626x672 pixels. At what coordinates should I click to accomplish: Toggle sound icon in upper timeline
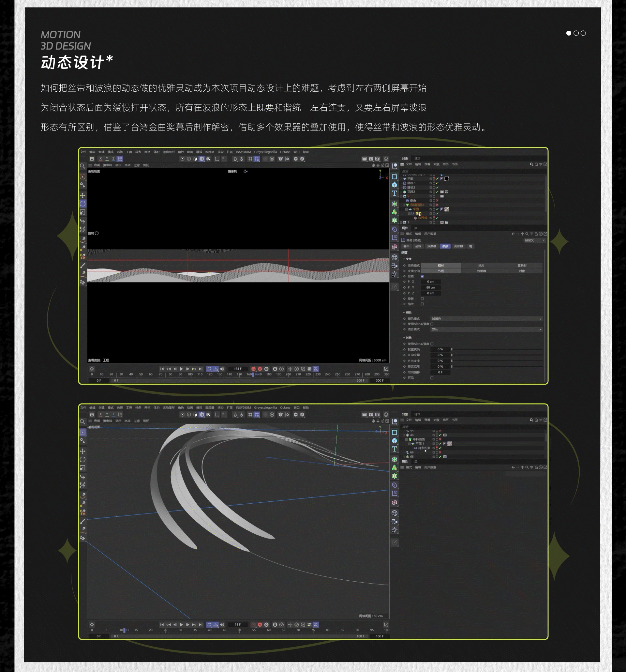[222, 369]
